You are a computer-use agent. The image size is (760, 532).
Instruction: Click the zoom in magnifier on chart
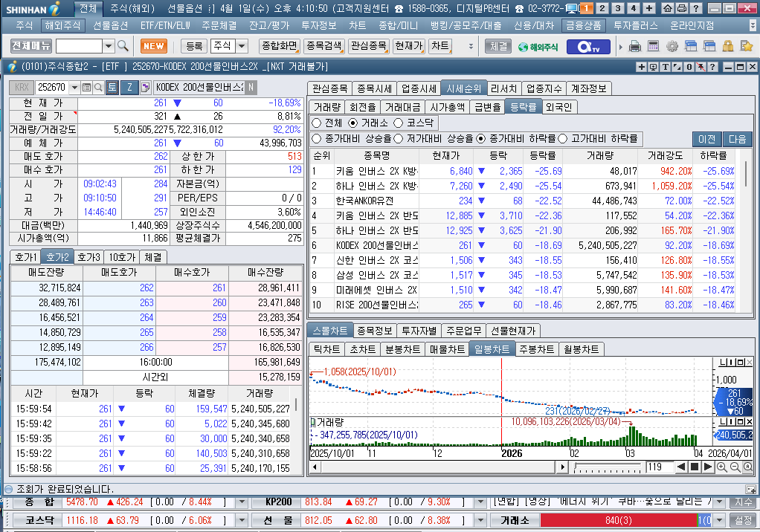[x=722, y=467]
